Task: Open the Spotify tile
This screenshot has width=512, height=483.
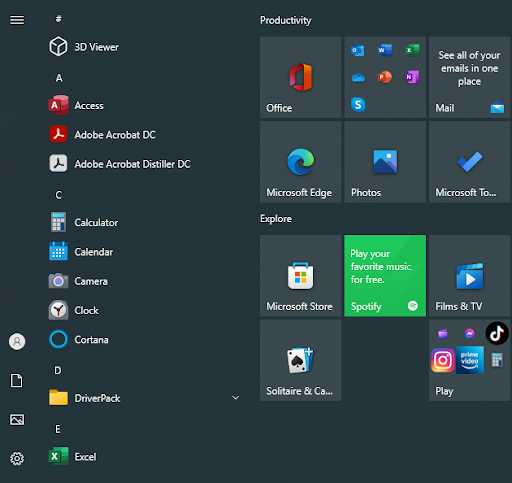Action: click(x=385, y=276)
